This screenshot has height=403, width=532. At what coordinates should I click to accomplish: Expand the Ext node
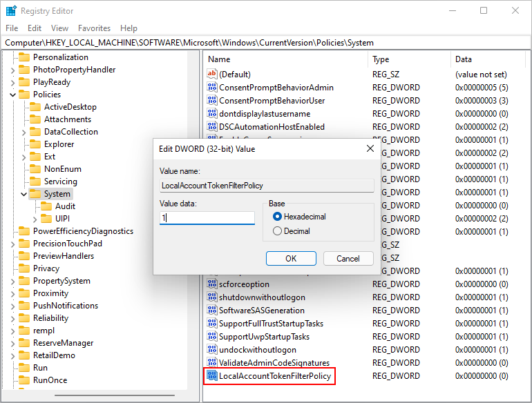23,157
